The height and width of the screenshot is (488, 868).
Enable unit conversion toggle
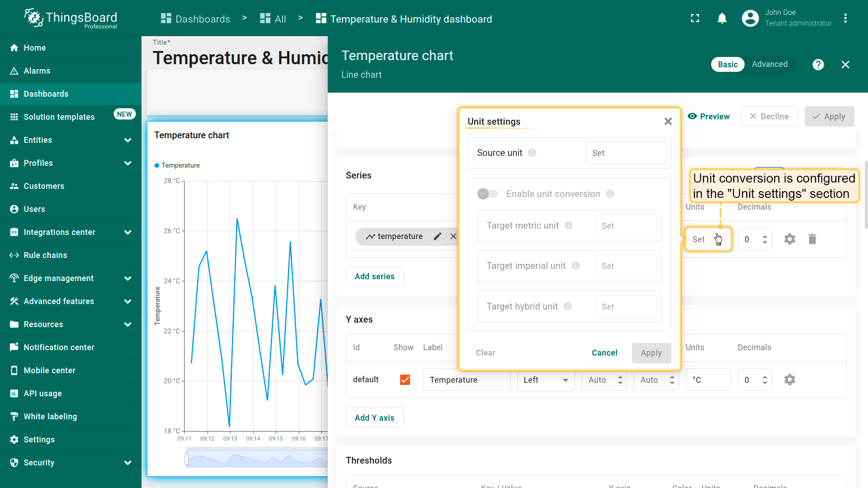[487, 194]
